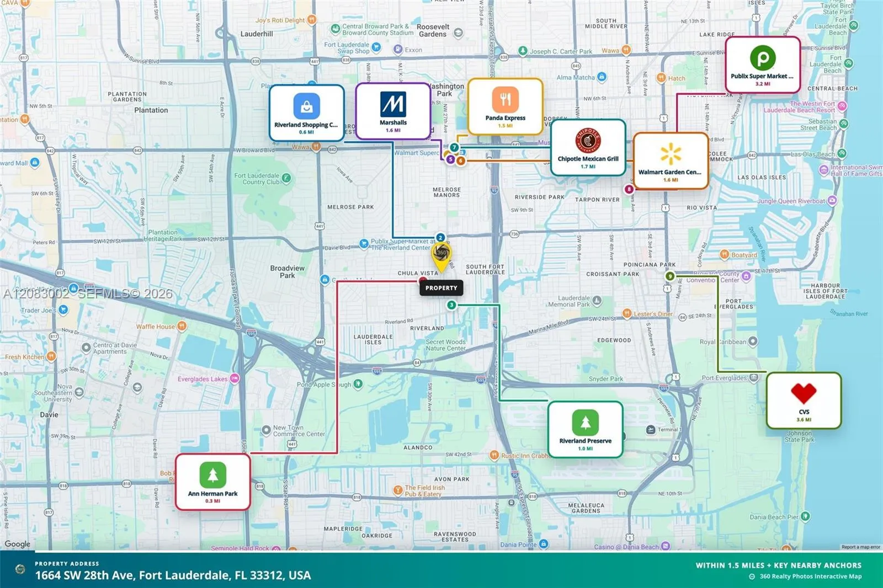This screenshot has height=588, width=883.
Task: Select the Las Olas Isles label
Action: point(762,178)
